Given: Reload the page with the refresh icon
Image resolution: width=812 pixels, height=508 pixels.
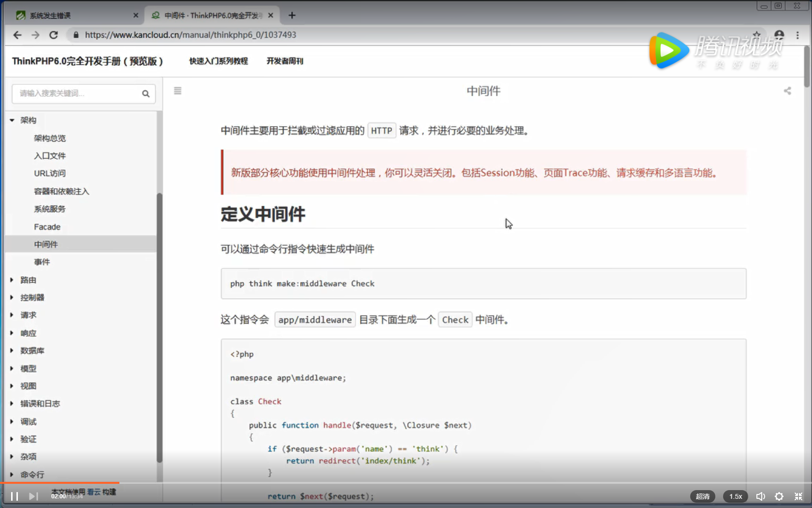Looking at the screenshot, I should [54, 35].
